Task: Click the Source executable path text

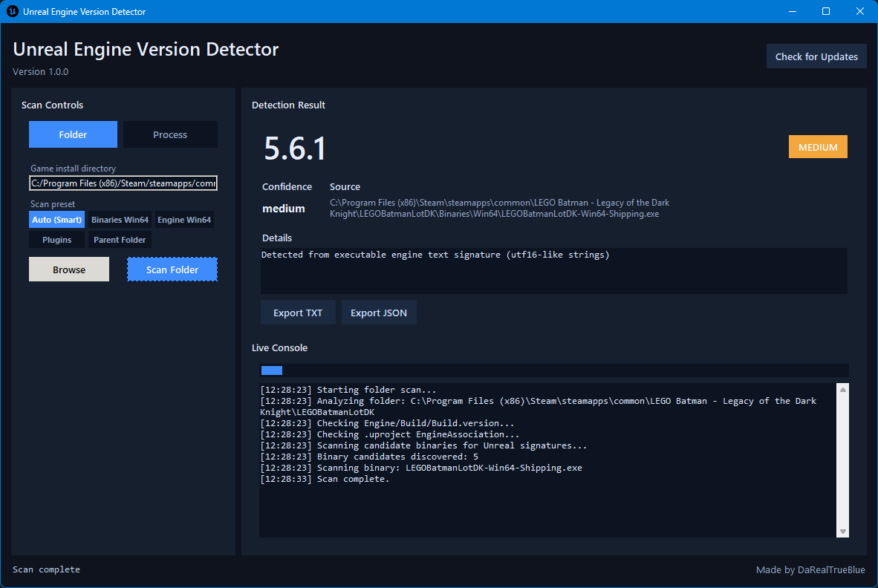Action: pyautogui.click(x=499, y=208)
